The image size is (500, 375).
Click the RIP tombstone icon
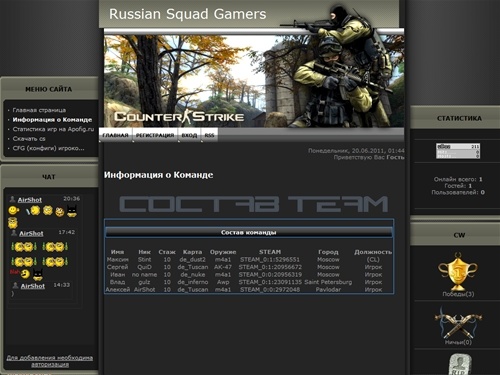tap(460, 364)
